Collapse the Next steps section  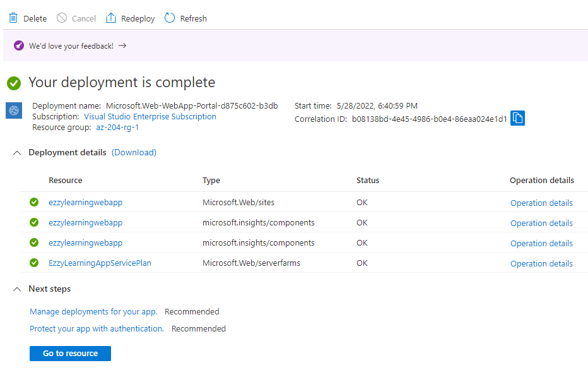tap(17, 289)
